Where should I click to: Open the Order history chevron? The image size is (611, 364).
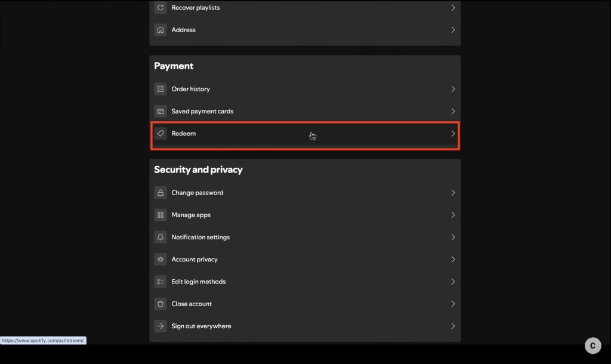pyautogui.click(x=452, y=88)
